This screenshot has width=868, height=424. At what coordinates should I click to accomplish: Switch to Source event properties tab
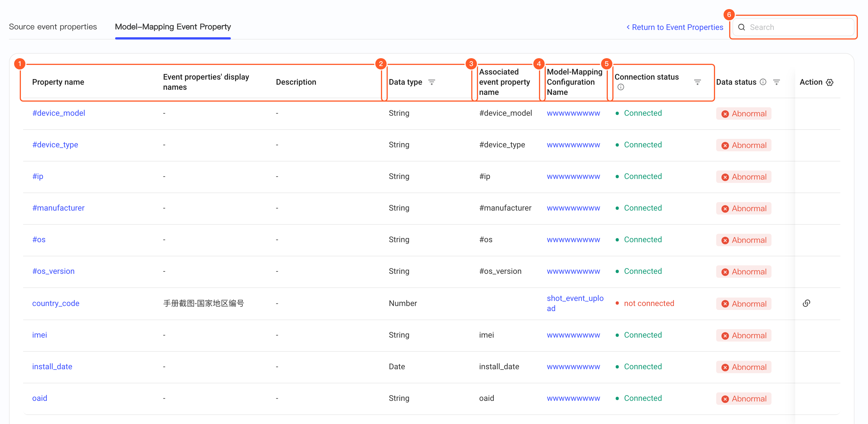(x=53, y=27)
